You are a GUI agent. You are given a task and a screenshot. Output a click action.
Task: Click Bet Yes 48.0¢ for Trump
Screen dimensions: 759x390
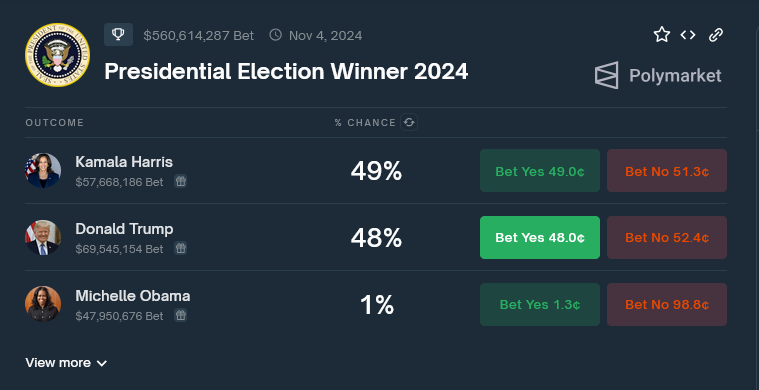click(540, 238)
